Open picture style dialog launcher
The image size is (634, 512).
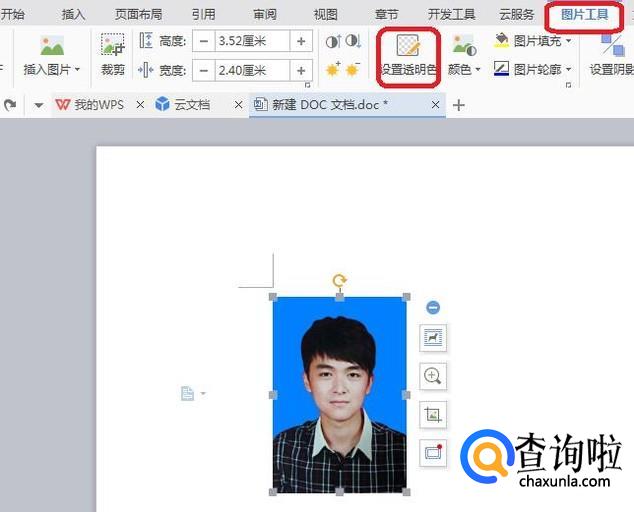point(568,85)
